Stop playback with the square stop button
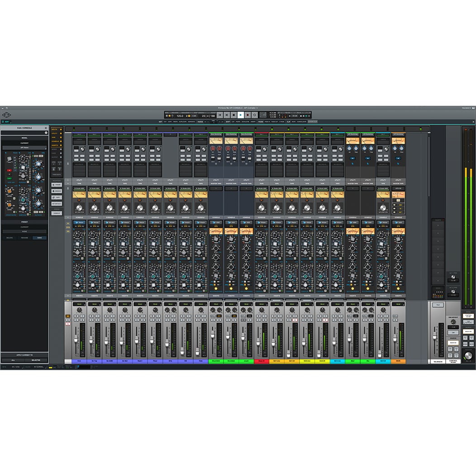The height and width of the screenshot is (476, 476). (234, 115)
